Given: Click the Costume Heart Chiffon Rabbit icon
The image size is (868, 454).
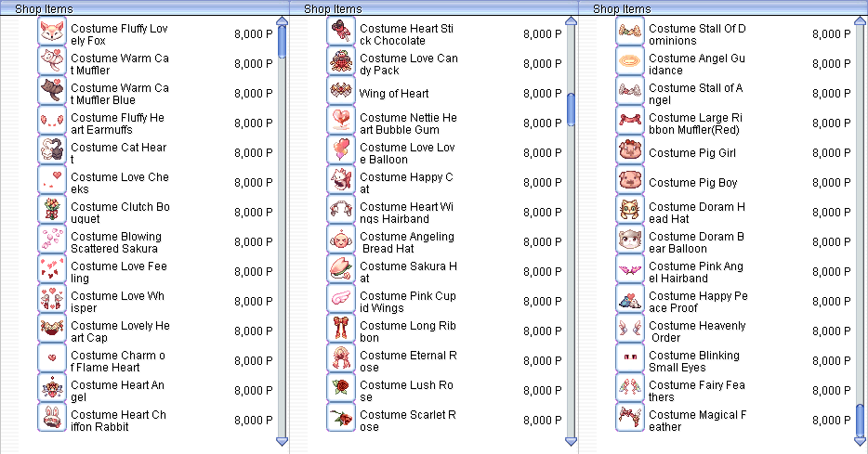Looking at the screenshot, I should [x=52, y=418].
